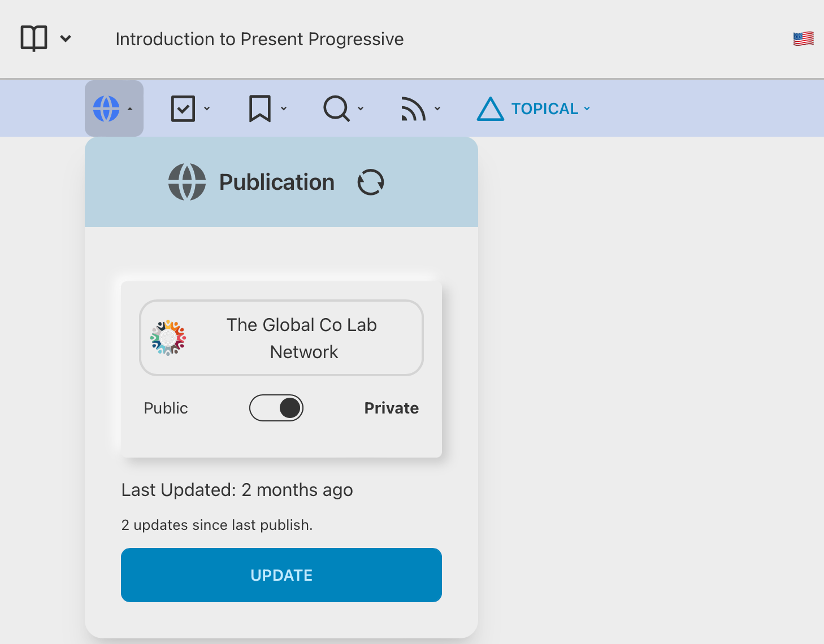Click the magnifying glass search icon

[337, 108]
